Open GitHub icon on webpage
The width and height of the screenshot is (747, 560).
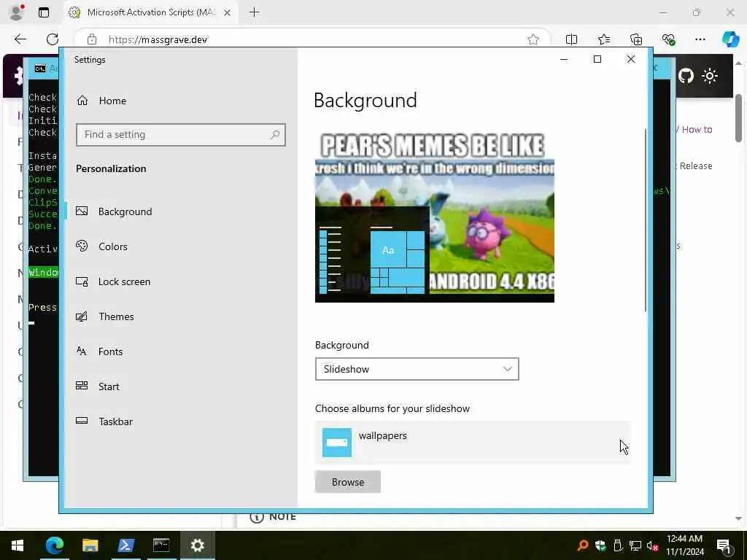point(686,76)
